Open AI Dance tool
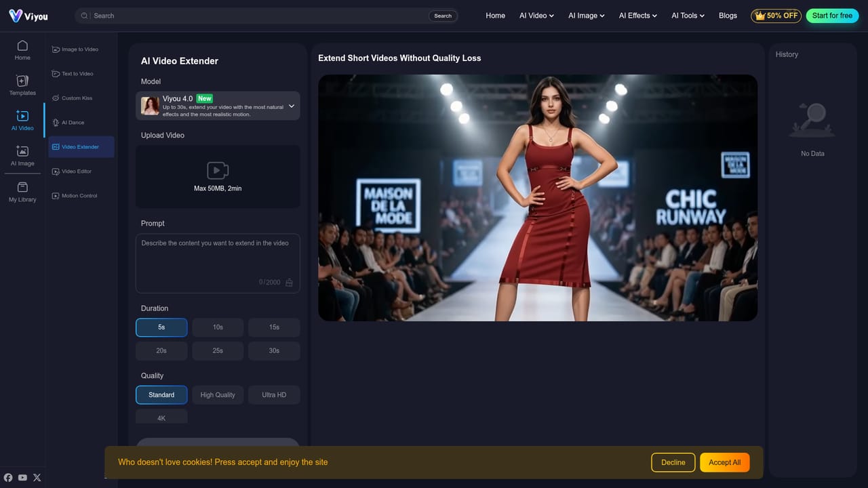The image size is (868, 488). (81, 123)
